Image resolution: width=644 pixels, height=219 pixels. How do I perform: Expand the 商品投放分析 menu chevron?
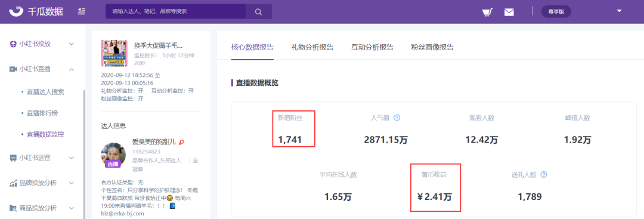coord(72,208)
